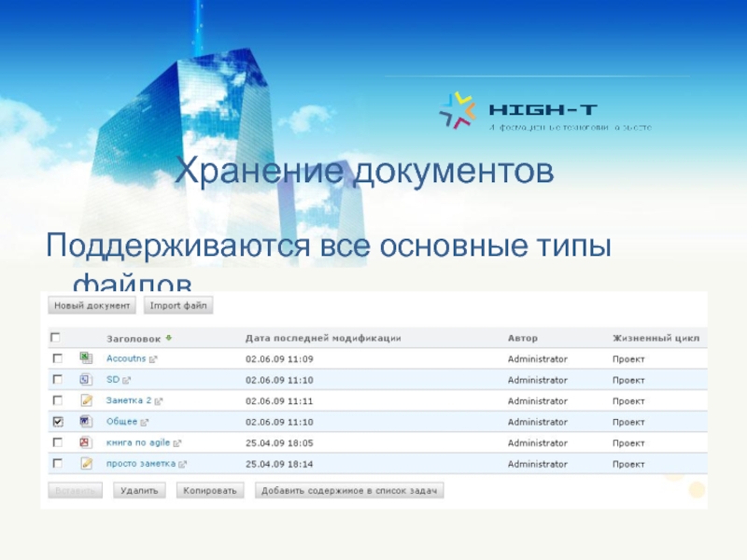
Task: Click the PDF icon beside книга по agile
Action: [x=86, y=442]
